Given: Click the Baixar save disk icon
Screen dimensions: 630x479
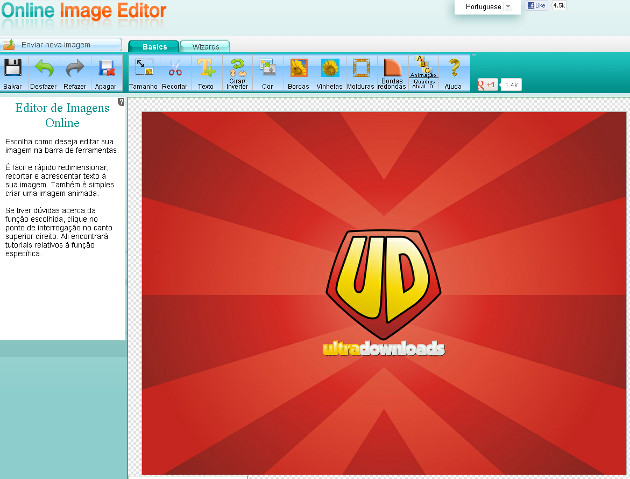Looking at the screenshot, I should [x=12, y=73].
